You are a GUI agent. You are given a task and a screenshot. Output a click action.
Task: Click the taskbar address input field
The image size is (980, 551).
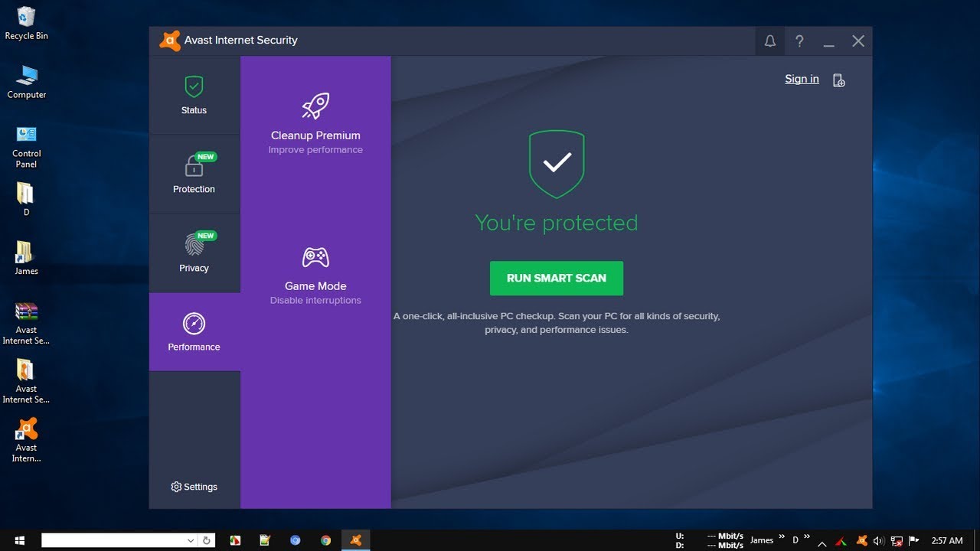click(x=113, y=540)
